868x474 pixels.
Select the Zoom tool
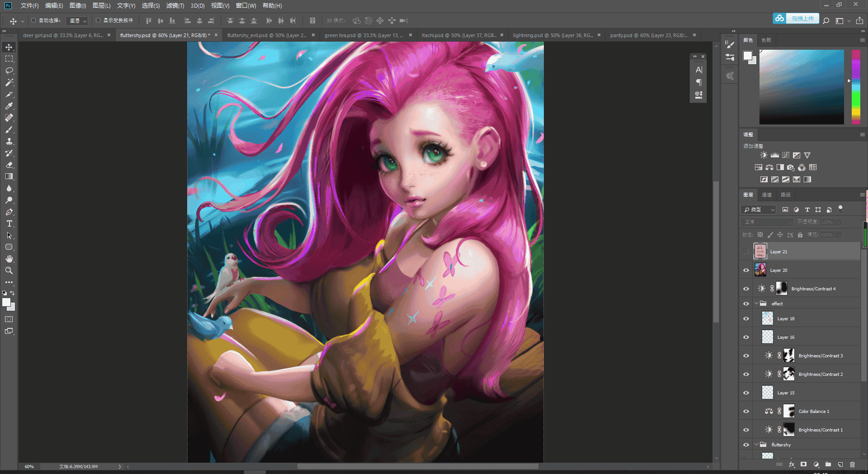pyautogui.click(x=9, y=270)
